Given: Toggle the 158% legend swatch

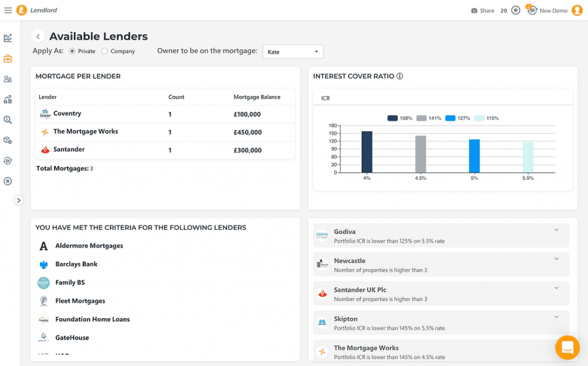Looking at the screenshot, I should coord(392,118).
